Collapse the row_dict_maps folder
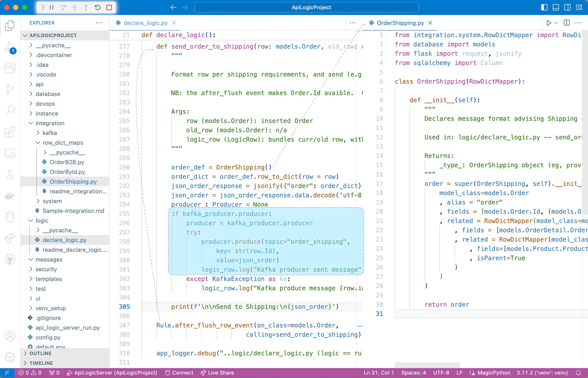Viewport: 588px width, 378px height. click(x=65, y=143)
